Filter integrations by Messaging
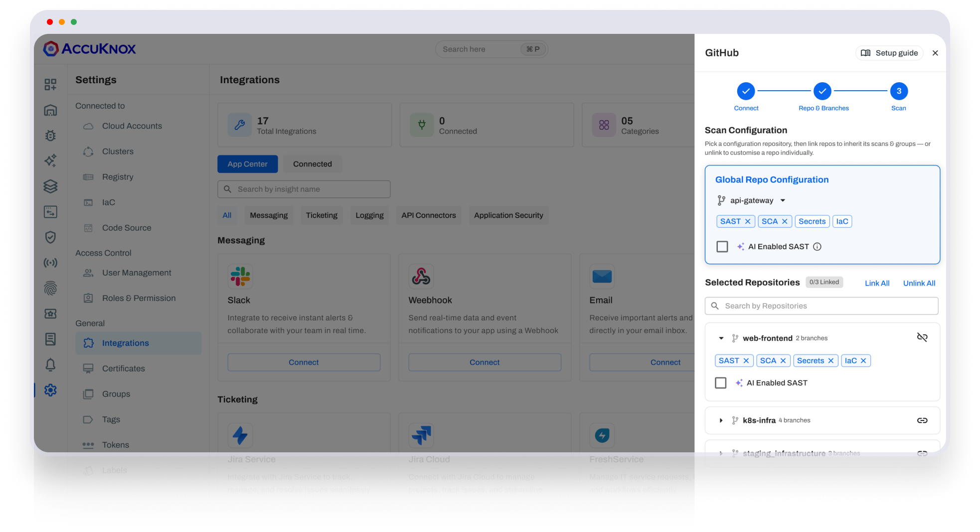The height and width of the screenshot is (532, 980). [269, 215]
